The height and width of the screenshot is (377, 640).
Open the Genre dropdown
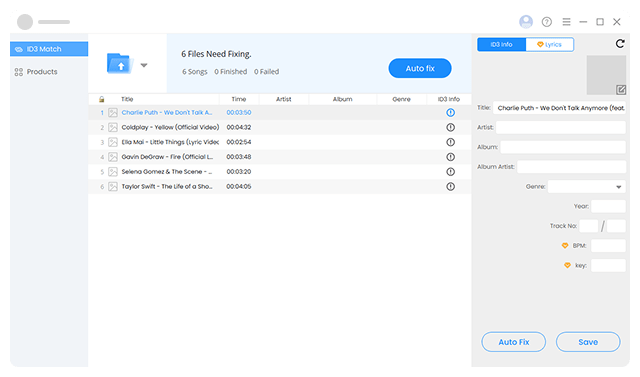[587, 186]
